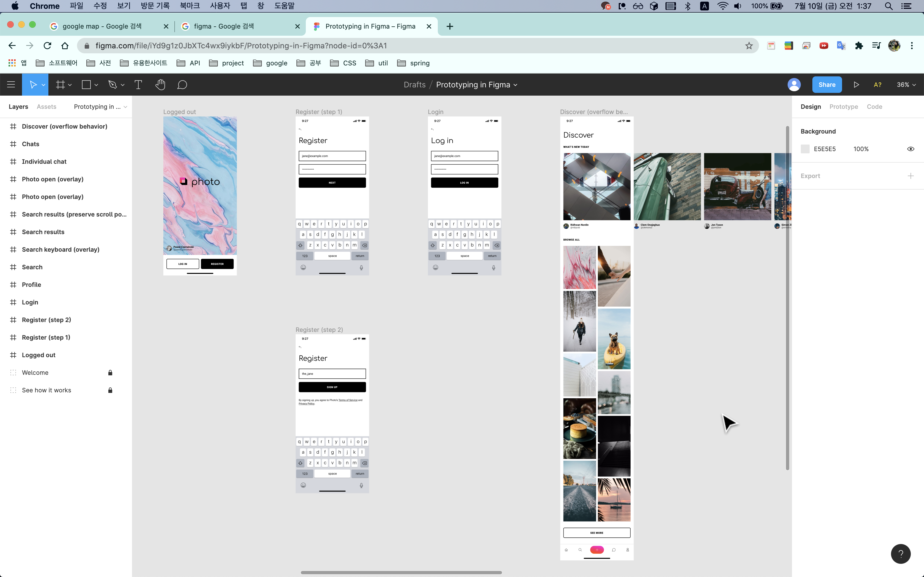Click the Present play icon
The height and width of the screenshot is (577, 924).
point(856,85)
